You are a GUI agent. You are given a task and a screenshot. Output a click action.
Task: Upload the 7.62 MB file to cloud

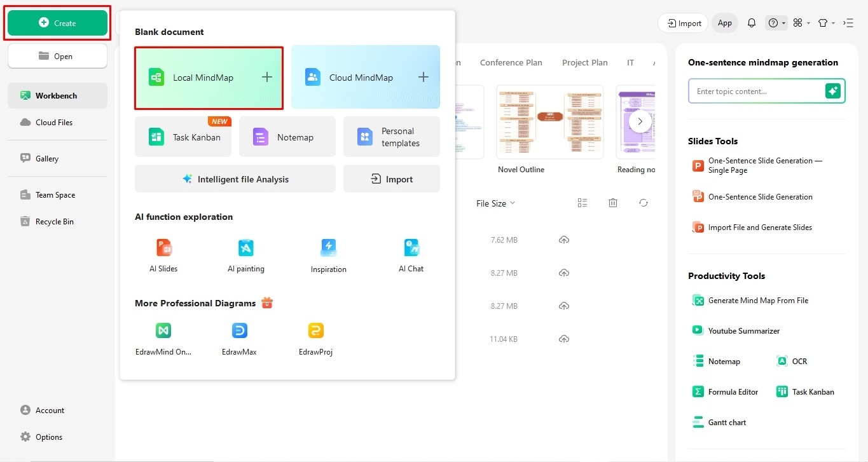564,240
